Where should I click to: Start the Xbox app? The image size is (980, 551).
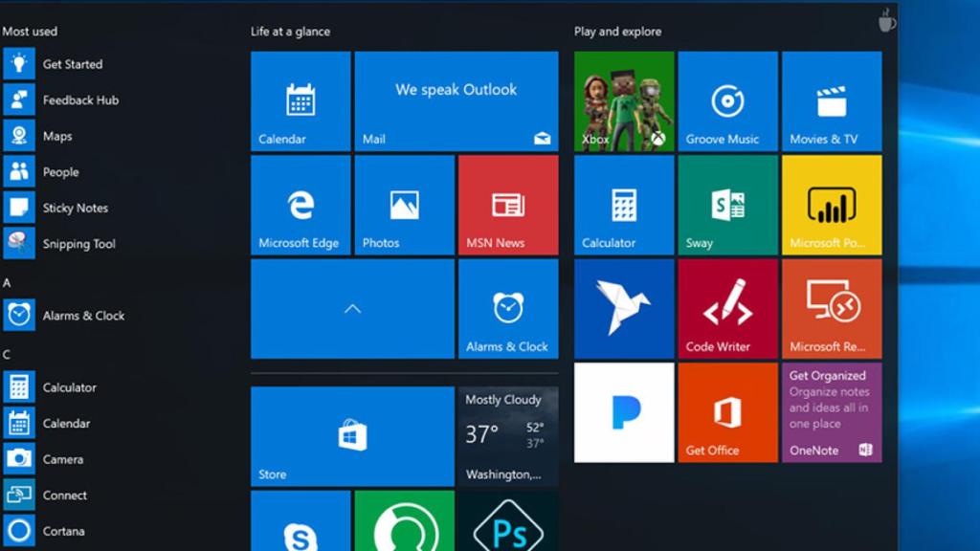[x=623, y=101]
